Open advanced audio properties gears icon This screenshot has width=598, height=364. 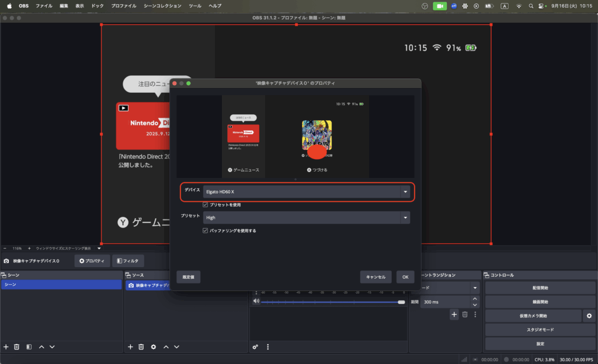pyautogui.click(x=255, y=346)
